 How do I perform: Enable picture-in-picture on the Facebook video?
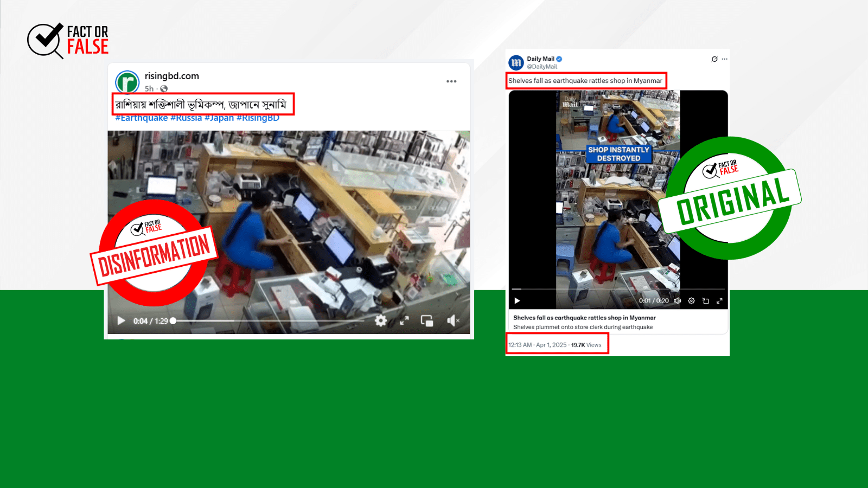(x=427, y=321)
